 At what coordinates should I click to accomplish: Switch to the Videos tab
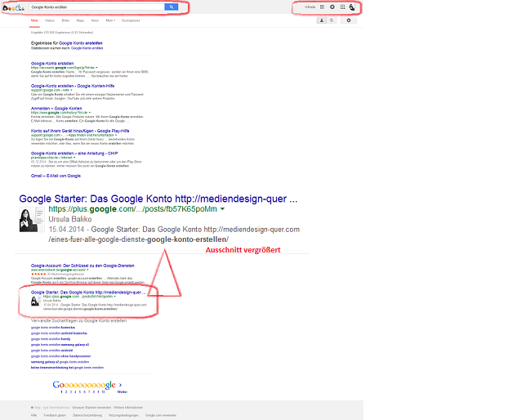50,20
